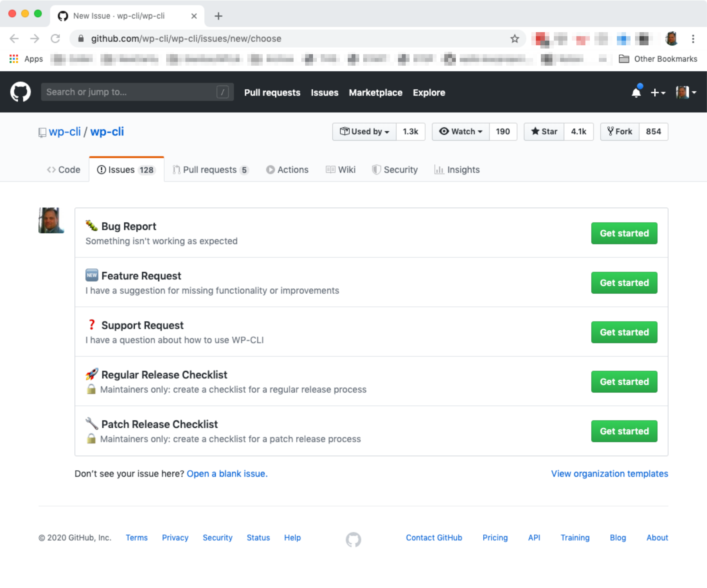Open notifications via the bell icon
This screenshot has height=588, width=707.
[636, 92]
